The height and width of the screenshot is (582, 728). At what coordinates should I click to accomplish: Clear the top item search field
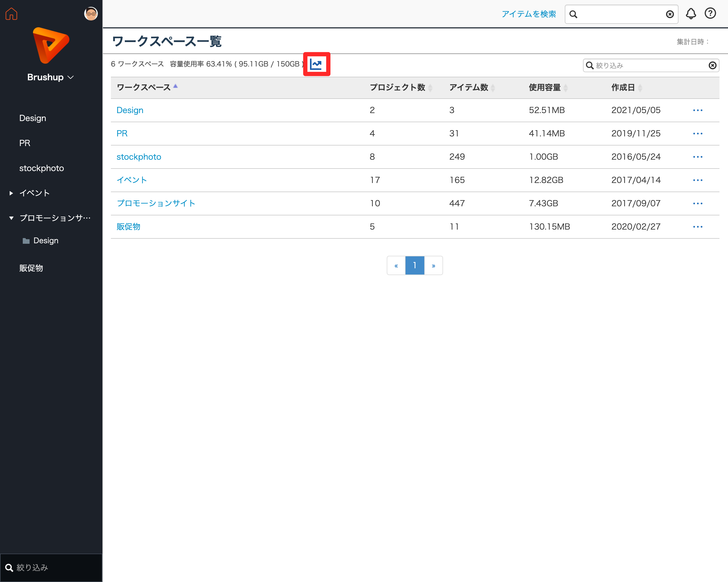pyautogui.click(x=670, y=14)
